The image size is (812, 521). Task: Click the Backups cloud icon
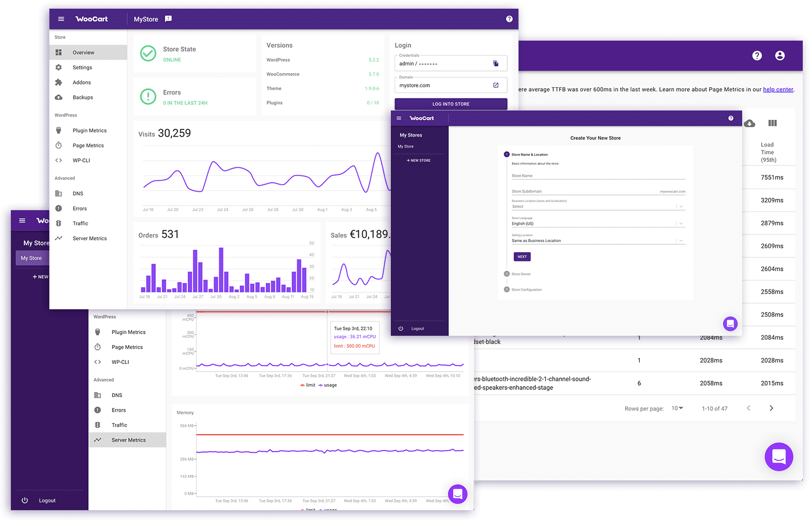[x=58, y=97]
